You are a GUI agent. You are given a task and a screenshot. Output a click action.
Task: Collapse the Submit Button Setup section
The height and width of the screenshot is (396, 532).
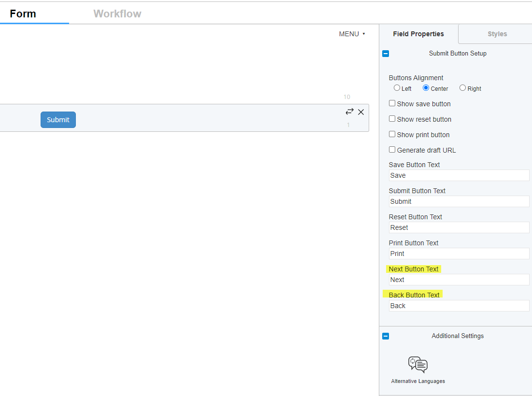[386, 54]
